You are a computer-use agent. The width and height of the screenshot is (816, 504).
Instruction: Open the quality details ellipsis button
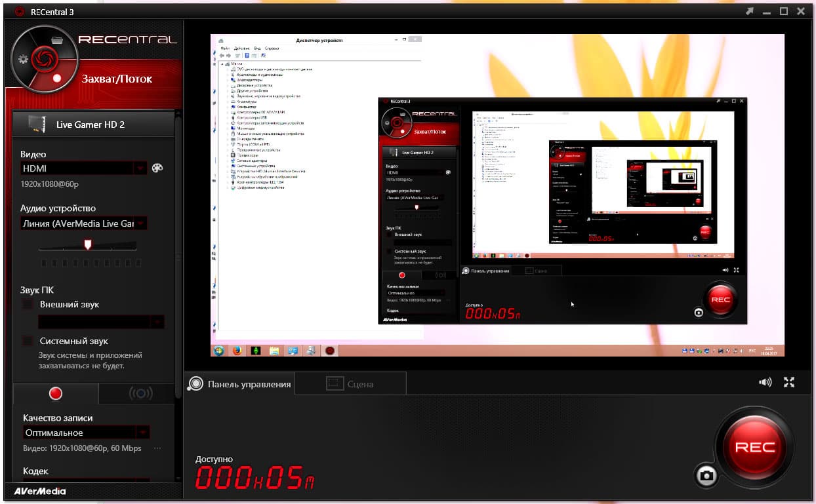click(x=157, y=448)
